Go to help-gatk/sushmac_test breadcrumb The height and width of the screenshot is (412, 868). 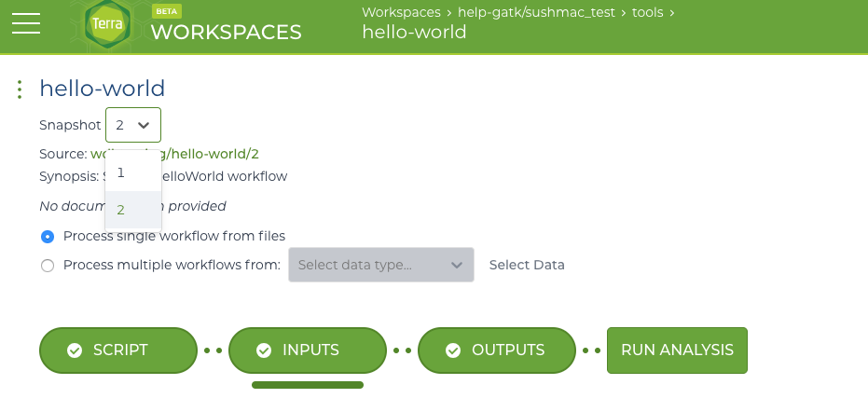click(536, 12)
